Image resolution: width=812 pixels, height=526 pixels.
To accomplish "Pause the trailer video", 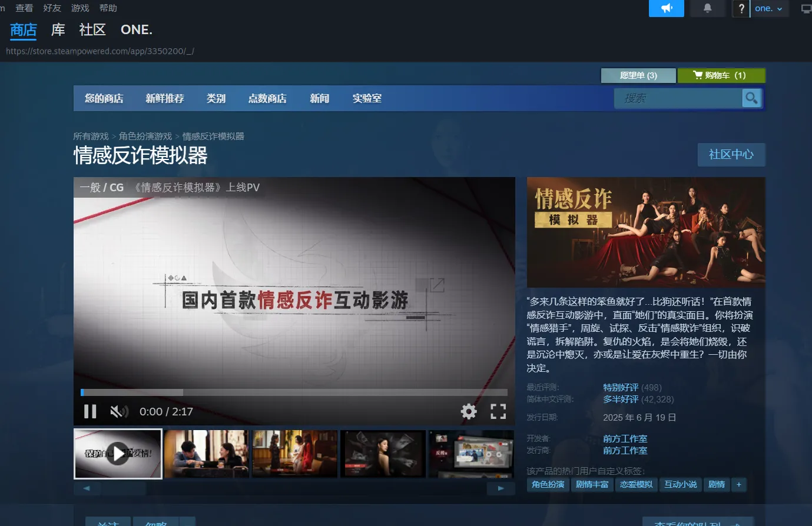I will pyautogui.click(x=90, y=411).
